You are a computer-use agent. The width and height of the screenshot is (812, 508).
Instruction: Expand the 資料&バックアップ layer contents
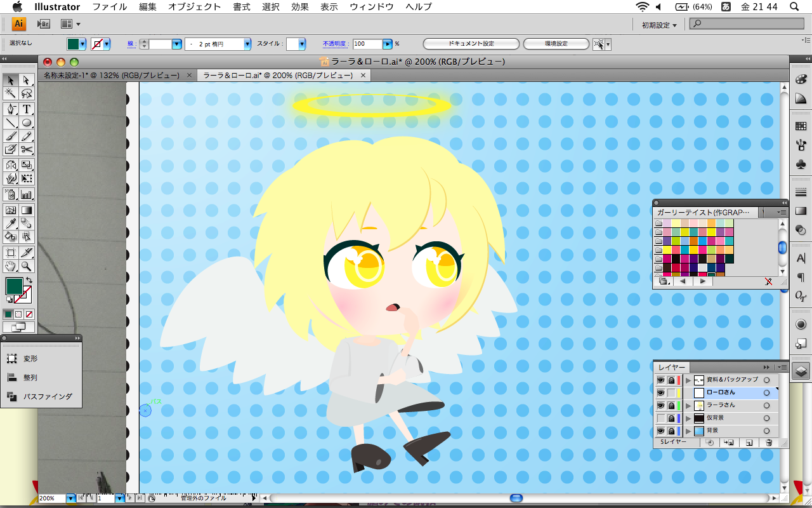tap(688, 380)
